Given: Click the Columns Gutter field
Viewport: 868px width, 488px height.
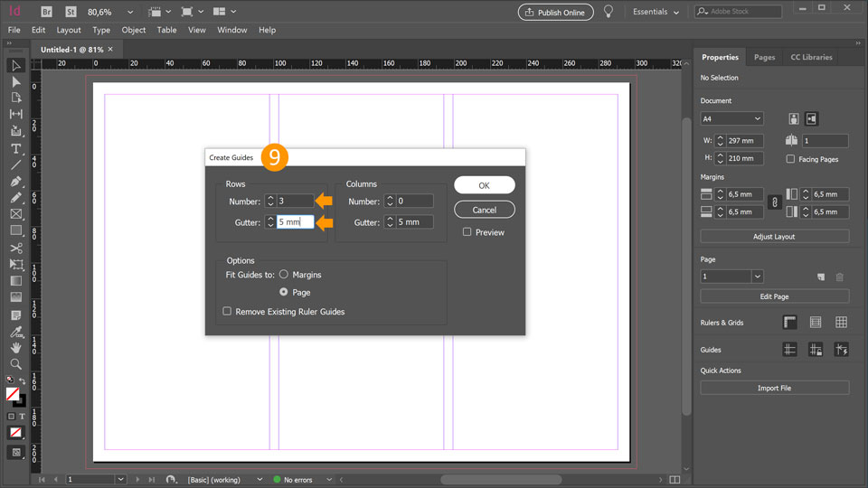Looking at the screenshot, I should (415, 222).
